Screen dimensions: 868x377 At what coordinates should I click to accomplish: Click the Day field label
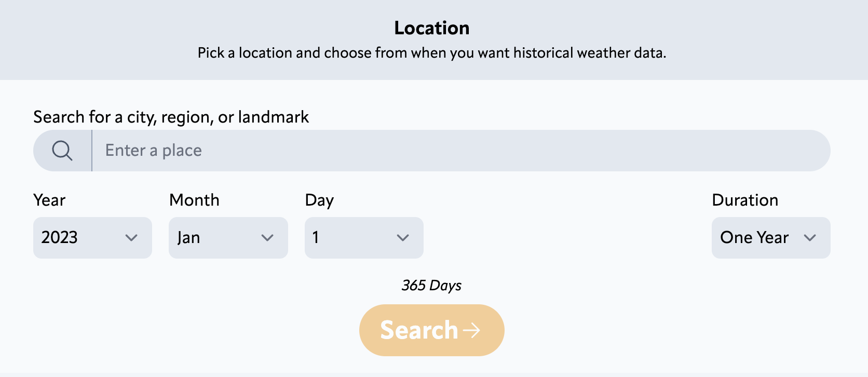[320, 200]
